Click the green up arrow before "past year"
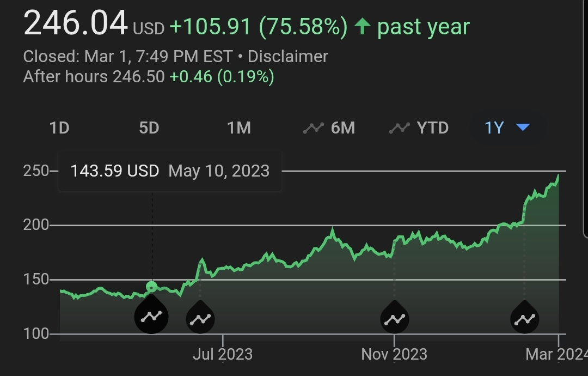Image resolution: width=588 pixels, height=376 pixels. pyautogui.click(x=362, y=27)
